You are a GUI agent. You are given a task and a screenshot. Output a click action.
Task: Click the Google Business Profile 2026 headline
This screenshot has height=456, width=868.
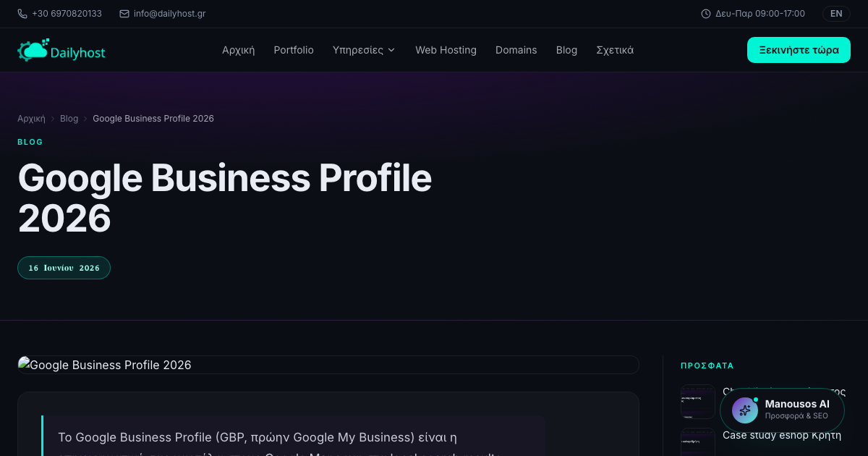[x=224, y=198]
